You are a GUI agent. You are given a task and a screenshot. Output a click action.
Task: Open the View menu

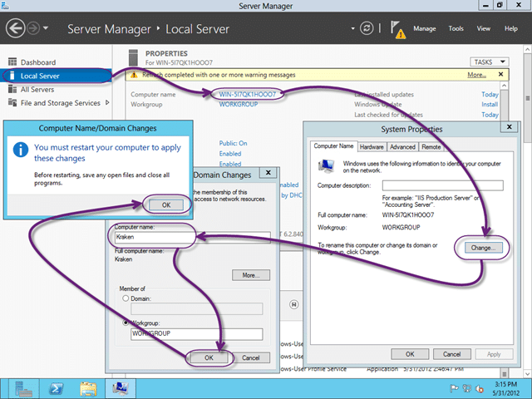pos(484,28)
